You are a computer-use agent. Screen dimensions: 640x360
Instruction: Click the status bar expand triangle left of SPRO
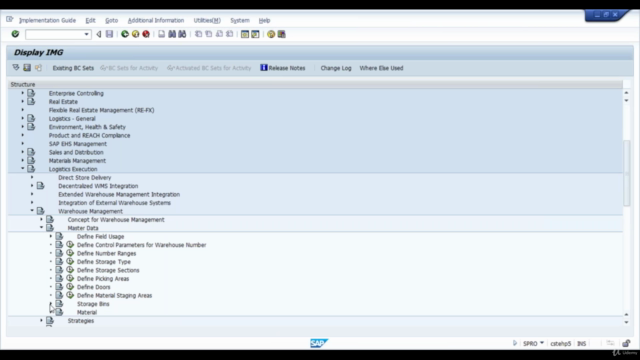pyautogui.click(x=515, y=343)
